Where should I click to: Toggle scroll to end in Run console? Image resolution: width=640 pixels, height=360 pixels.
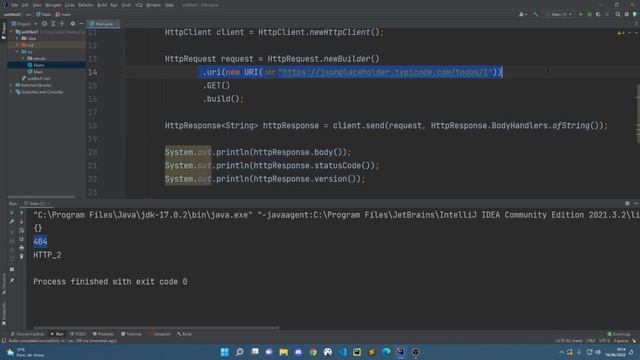coord(22,239)
